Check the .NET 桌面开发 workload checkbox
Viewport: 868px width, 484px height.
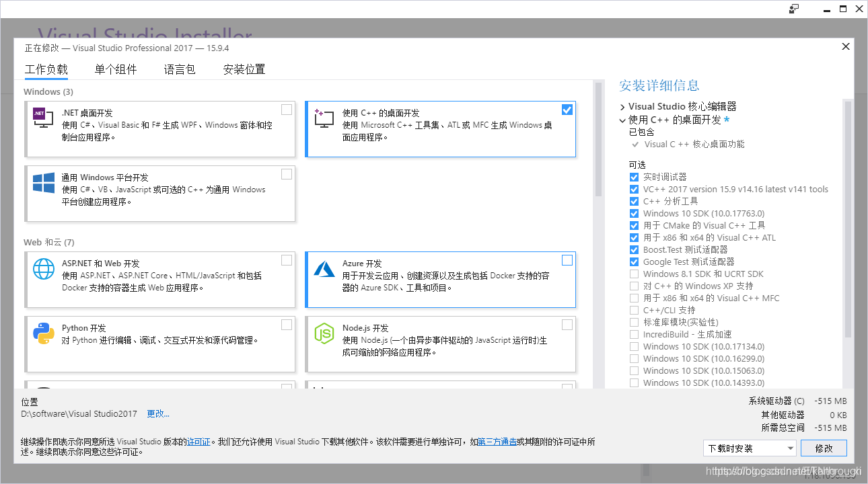pos(287,110)
